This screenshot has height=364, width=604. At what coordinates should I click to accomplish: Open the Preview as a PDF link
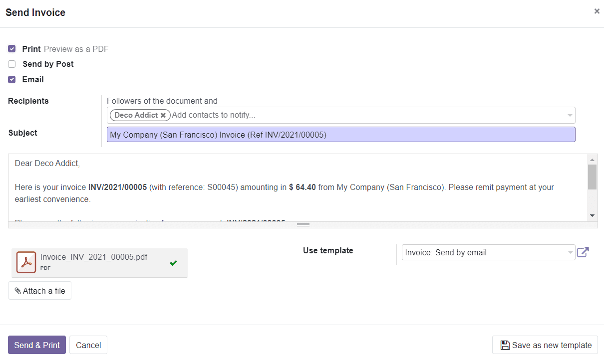[75, 49]
